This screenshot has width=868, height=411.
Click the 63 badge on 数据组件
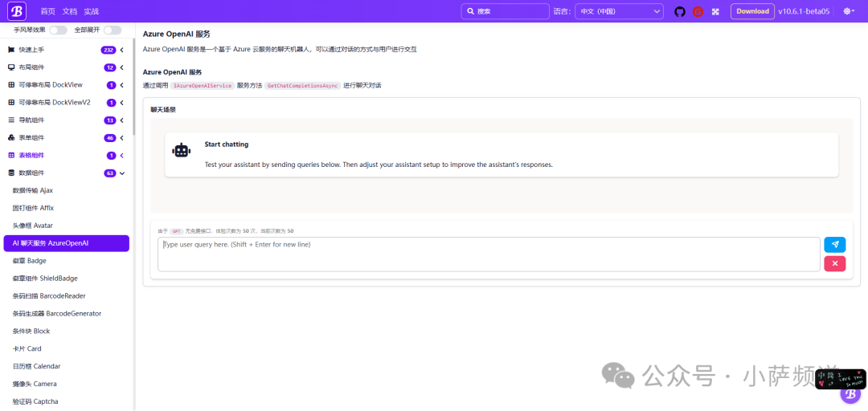(x=109, y=173)
